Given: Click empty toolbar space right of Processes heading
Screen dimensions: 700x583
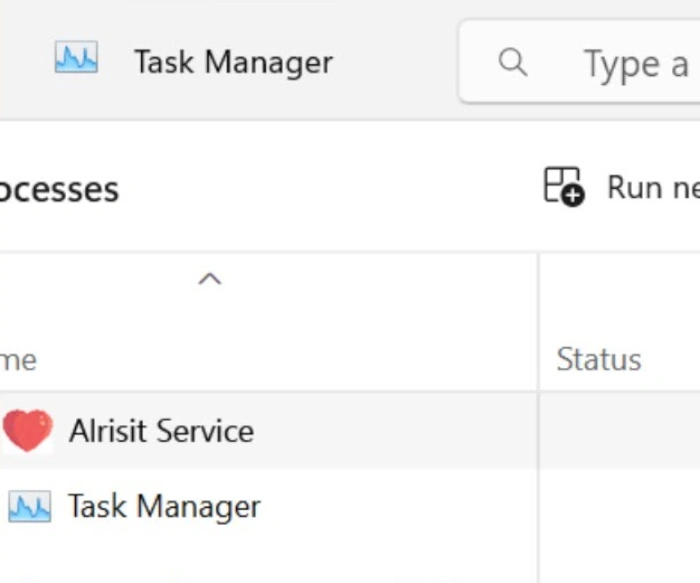Looking at the screenshot, I should 330,188.
